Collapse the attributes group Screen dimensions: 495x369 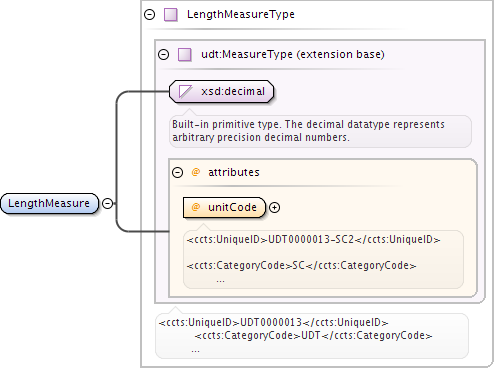coord(177,172)
